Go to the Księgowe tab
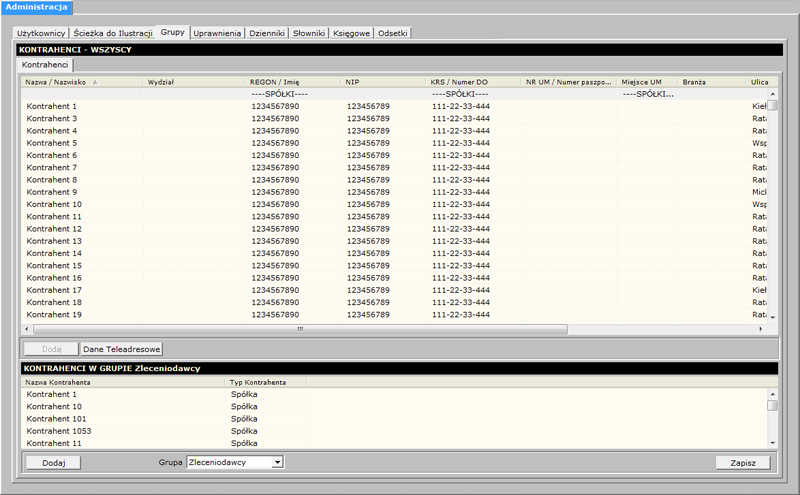Screen dimensions: 800x495 [352, 33]
